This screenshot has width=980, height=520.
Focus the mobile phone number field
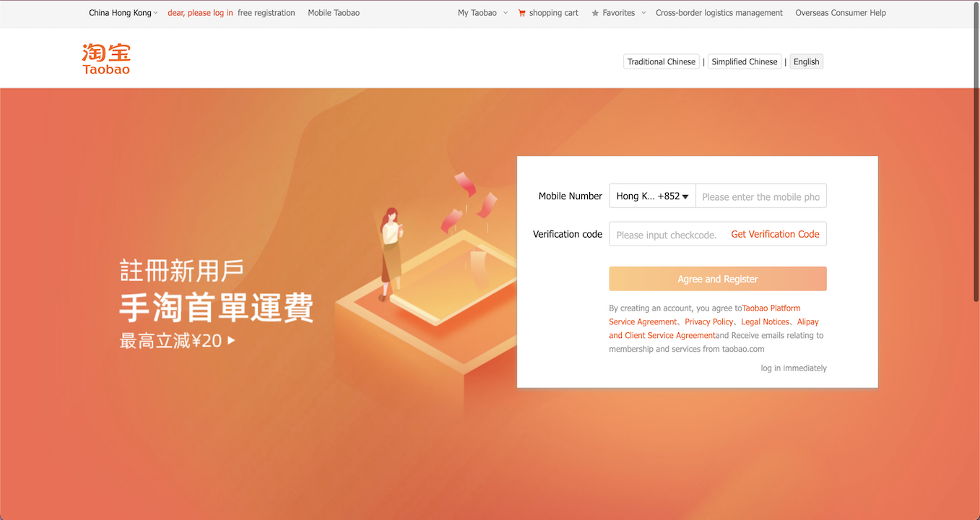761,196
